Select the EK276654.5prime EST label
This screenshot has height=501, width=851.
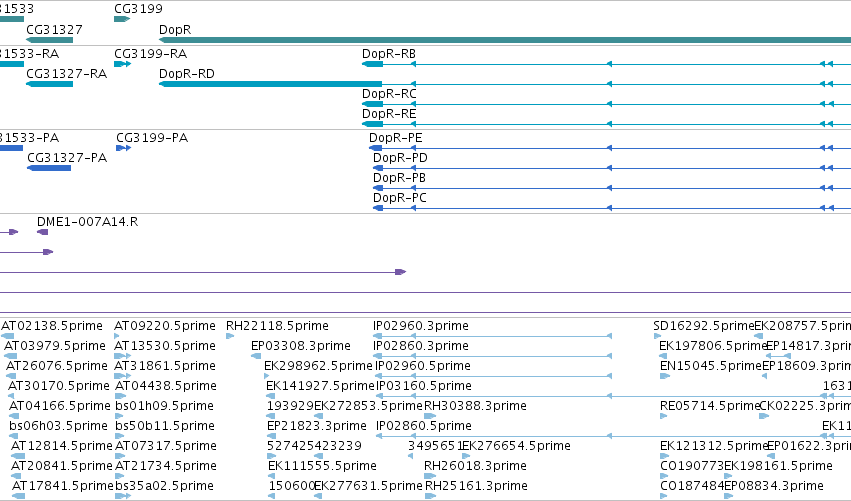[516, 446]
